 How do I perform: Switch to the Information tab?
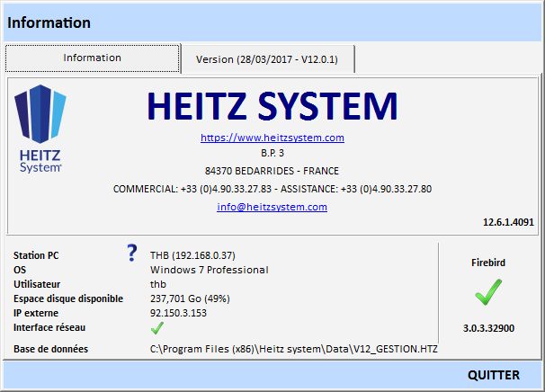pos(93,58)
